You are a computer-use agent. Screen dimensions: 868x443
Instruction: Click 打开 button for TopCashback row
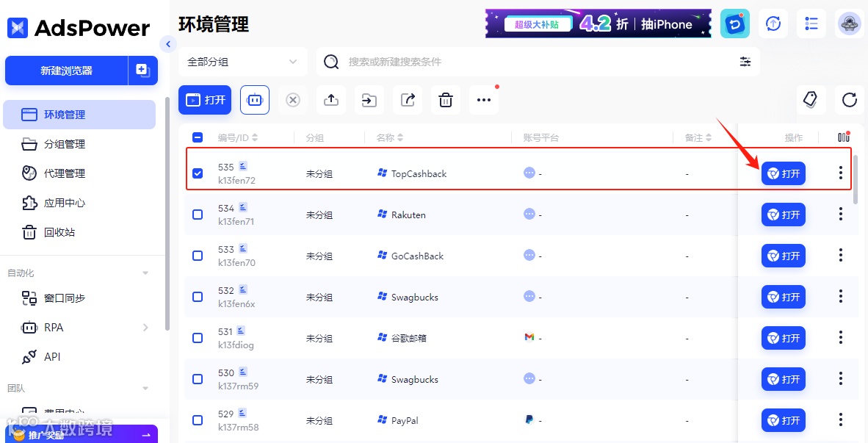coord(784,174)
